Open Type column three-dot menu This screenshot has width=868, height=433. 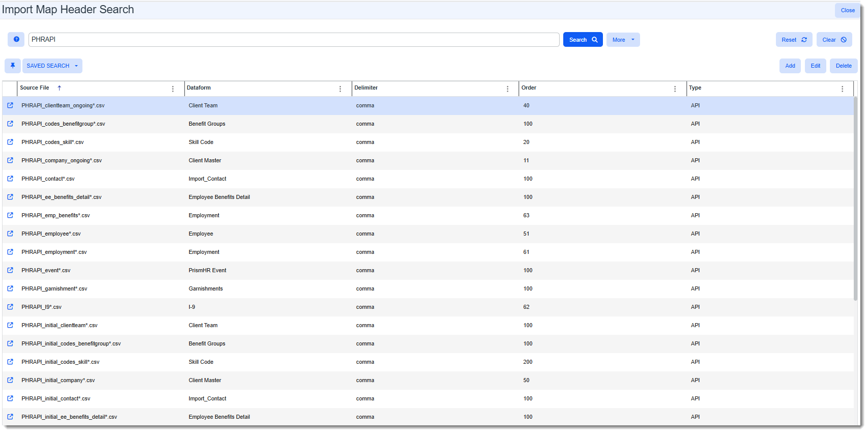tap(843, 89)
